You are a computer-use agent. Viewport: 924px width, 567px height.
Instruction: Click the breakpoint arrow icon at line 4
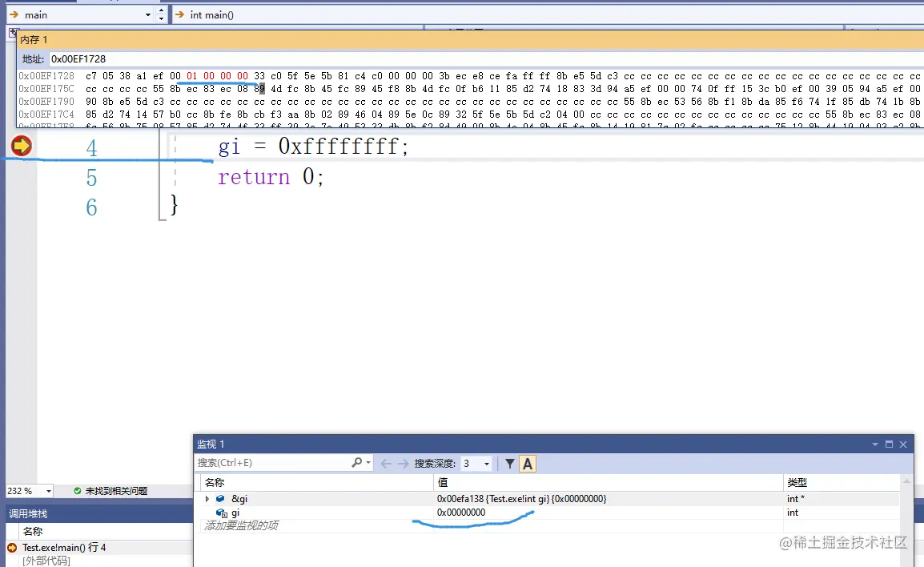pos(21,146)
